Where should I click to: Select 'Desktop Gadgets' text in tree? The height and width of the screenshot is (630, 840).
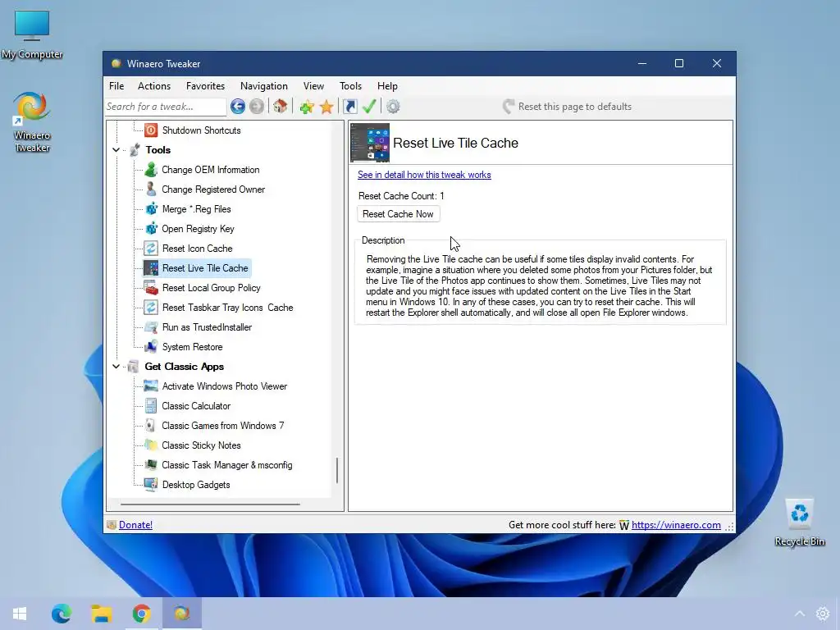[x=196, y=485]
